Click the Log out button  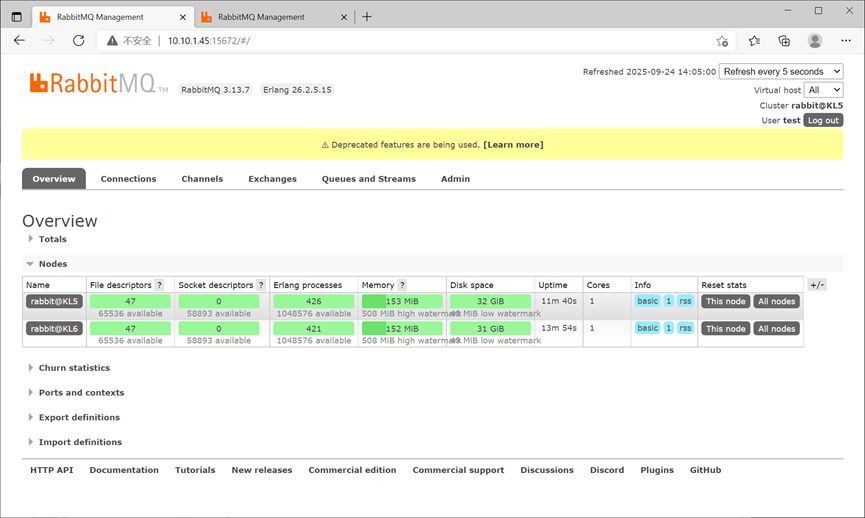823,120
